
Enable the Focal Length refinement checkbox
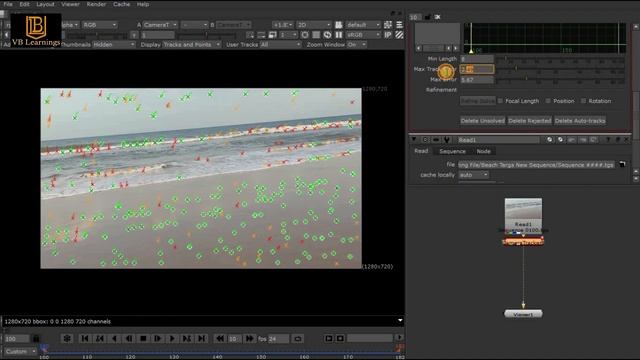tap(500, 101)
